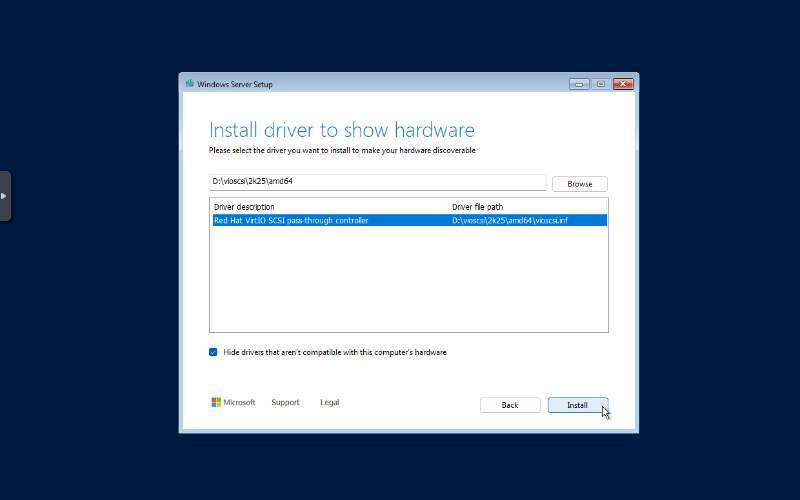This screenshot has height=500, width=800.
Task: Open the Support link
Action: [x=285, y=402]
